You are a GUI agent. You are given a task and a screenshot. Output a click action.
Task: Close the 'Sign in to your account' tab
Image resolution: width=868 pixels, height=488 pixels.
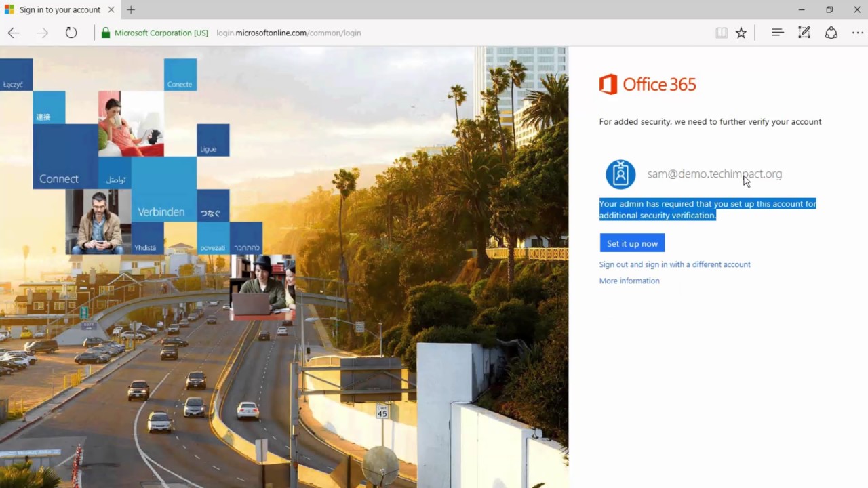point(111,9)
